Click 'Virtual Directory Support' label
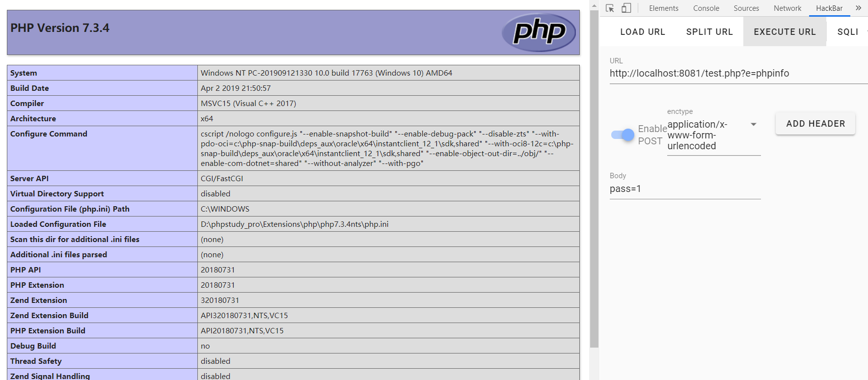This screenshot has height=380, width=868. point(57,194)
